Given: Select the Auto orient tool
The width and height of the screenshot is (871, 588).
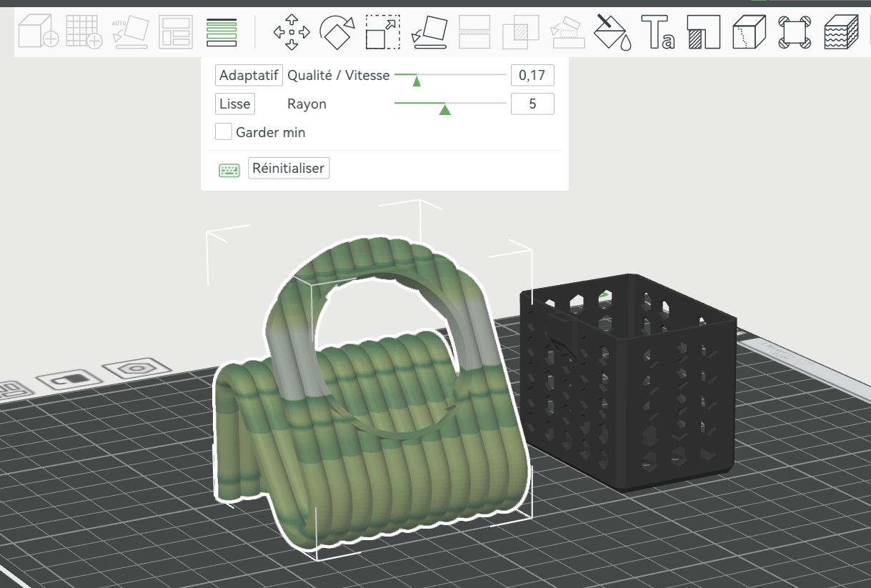Looking at the screenshot, I should tap(130, 32).
